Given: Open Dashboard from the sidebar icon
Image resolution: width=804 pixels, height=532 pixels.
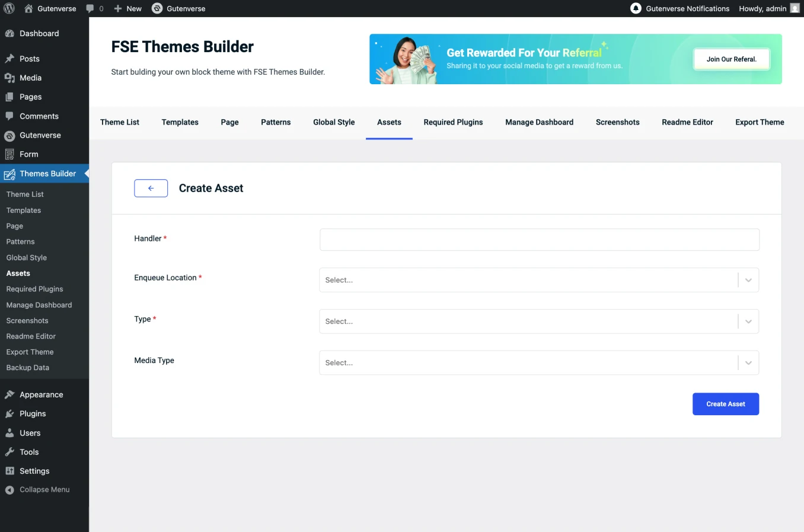Looking at the screenshot, I should 9,34.
